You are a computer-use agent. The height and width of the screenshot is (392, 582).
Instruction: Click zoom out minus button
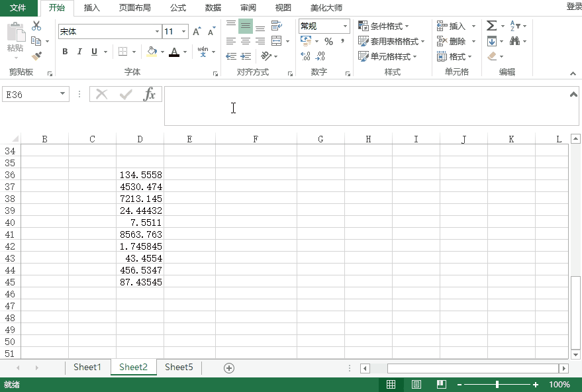tap(460, 385)
